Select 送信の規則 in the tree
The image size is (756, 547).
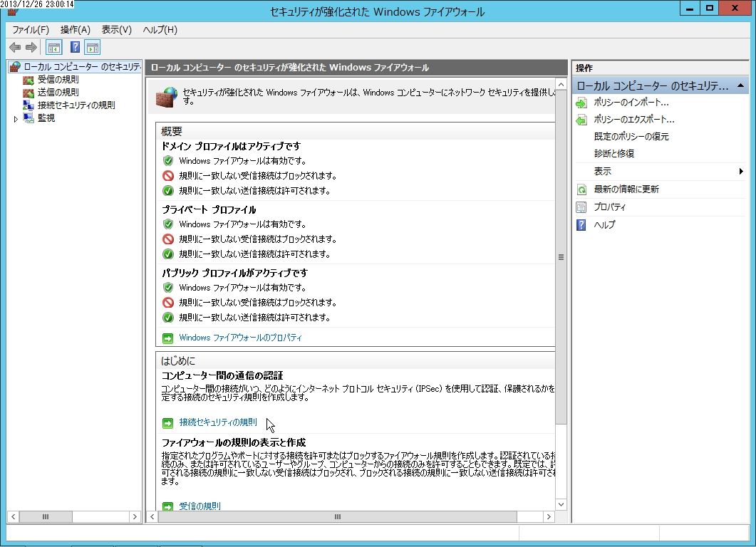pos(58,93)
